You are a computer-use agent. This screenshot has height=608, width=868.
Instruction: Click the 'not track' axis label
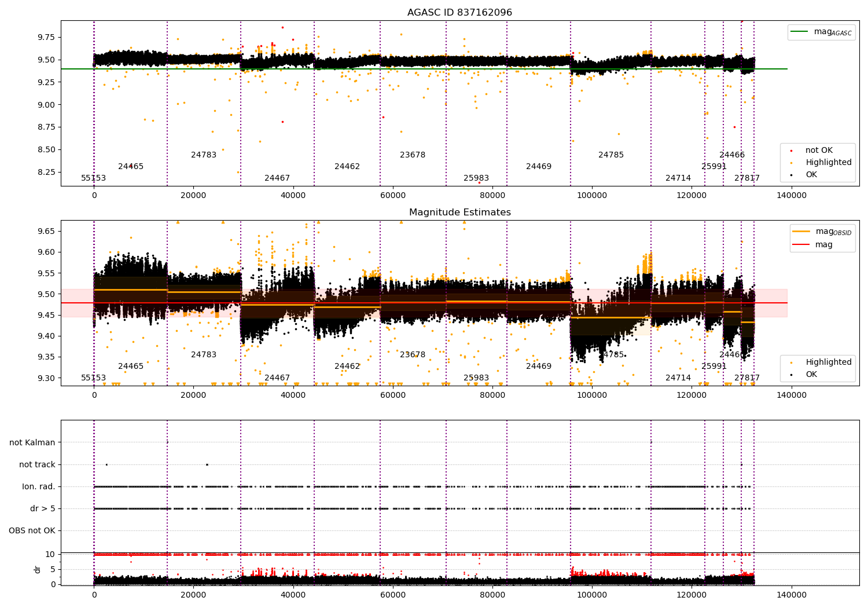click(37, 465)
